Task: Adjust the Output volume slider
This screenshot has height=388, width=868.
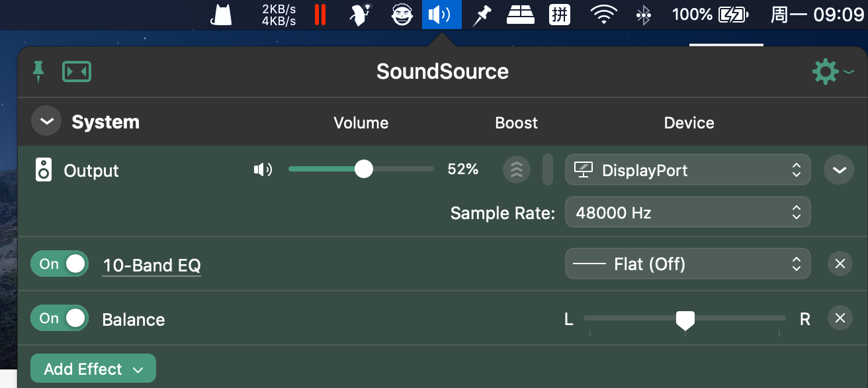Action: pyautogui.click(x=361, y=170)
